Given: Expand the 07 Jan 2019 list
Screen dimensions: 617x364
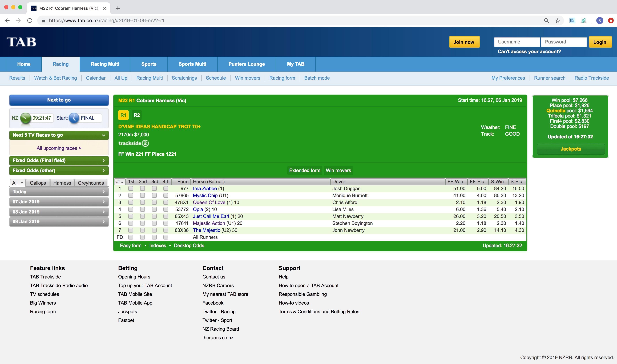Looking at the screenshot, I should pyautogui.click(x=59, y=202).
